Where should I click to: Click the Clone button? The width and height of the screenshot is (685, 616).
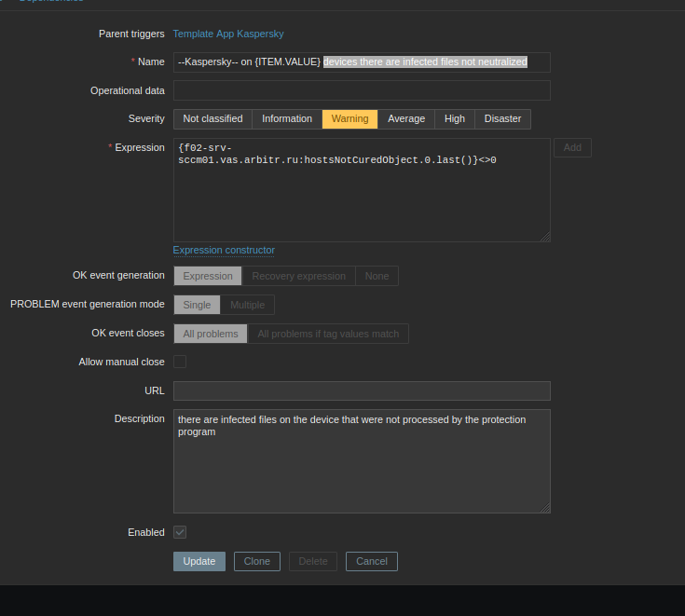coord(256,561)
